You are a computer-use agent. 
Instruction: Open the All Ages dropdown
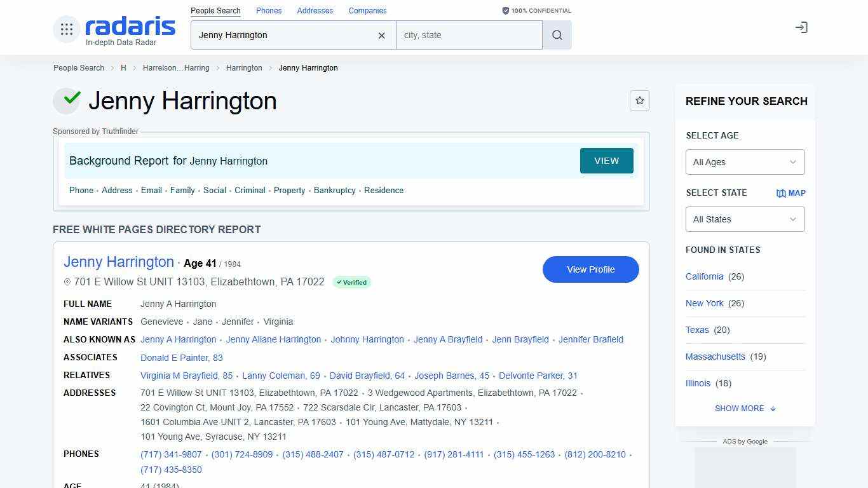click(x=745, y=162)
